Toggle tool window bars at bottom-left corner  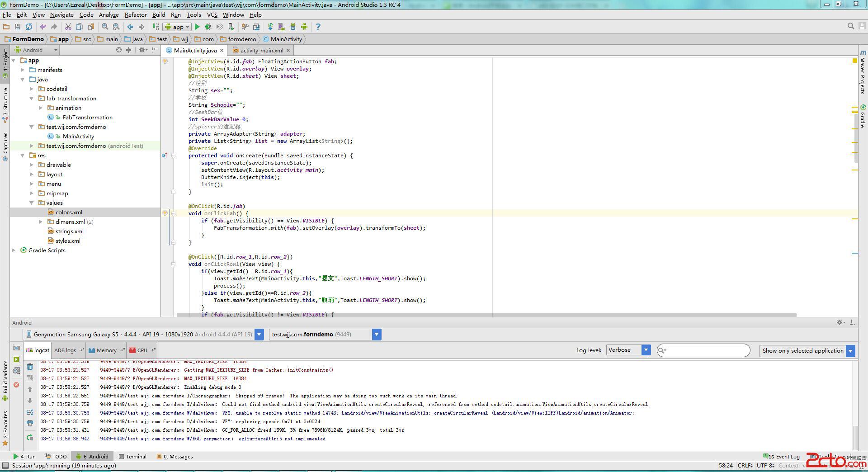click(5, 465)
